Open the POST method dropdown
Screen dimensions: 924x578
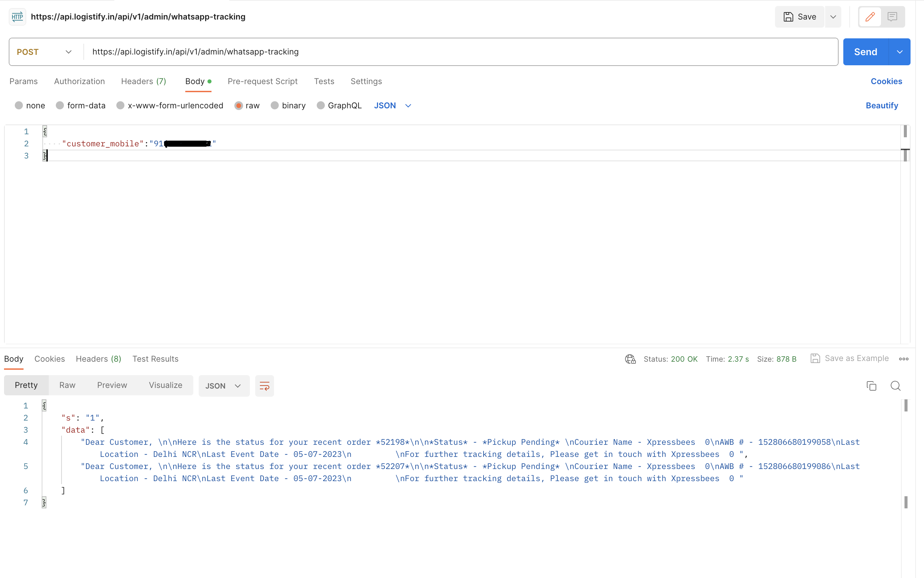pyautogui.click(x=44, y=51)
